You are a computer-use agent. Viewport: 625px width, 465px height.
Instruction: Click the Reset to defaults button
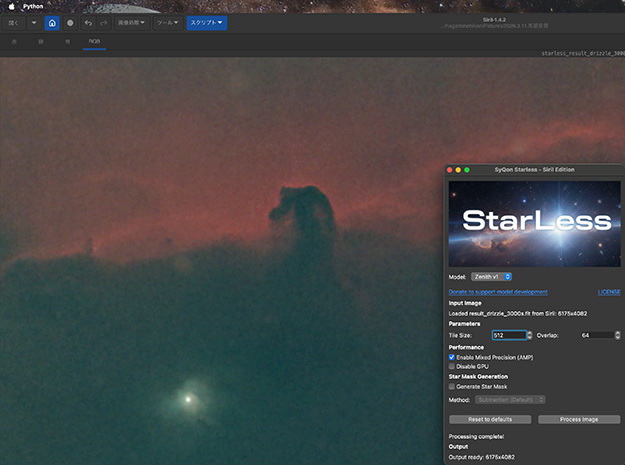click(x=490, y=419)
